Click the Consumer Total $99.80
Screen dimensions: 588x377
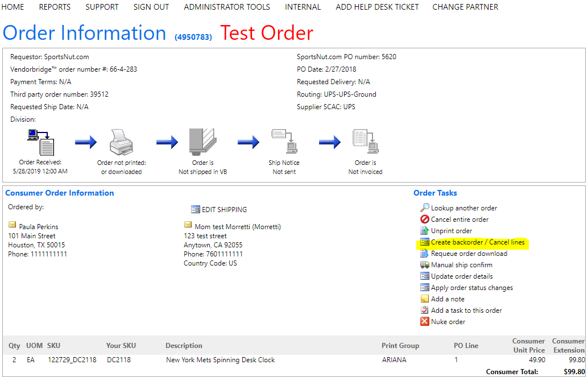574,372
